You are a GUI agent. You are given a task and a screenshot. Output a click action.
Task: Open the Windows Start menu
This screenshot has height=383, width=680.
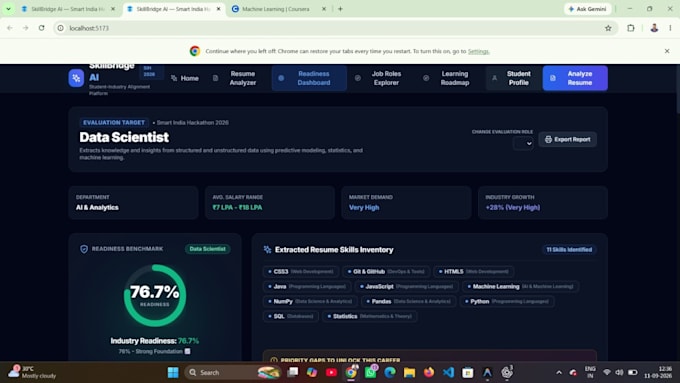(173, 373)
